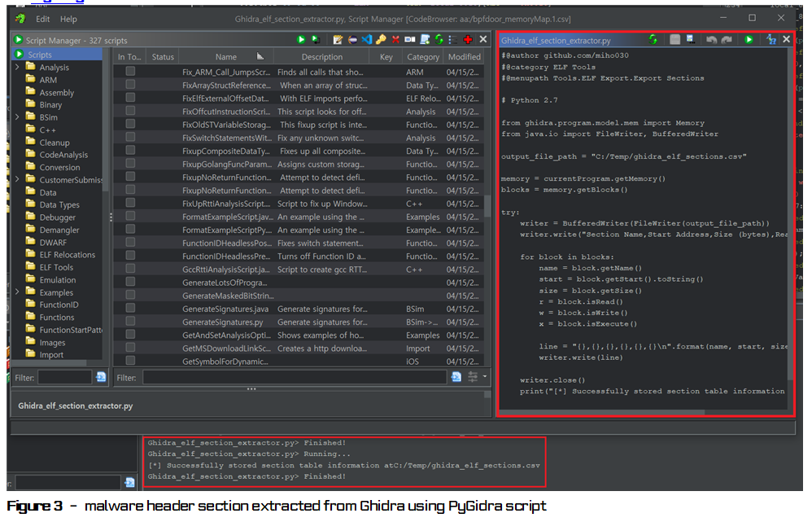
Task: Run the selected script in Script Manager
Action: point(301,40)
